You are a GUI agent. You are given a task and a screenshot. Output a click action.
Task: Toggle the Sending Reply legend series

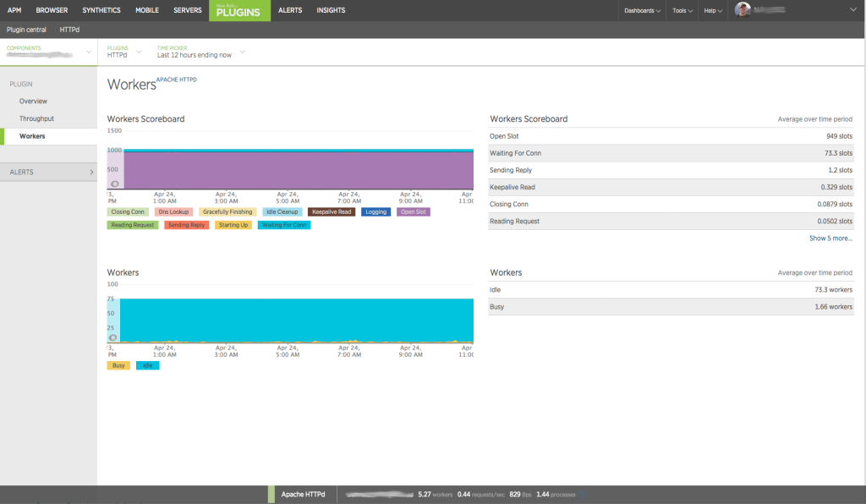(186, 225)
